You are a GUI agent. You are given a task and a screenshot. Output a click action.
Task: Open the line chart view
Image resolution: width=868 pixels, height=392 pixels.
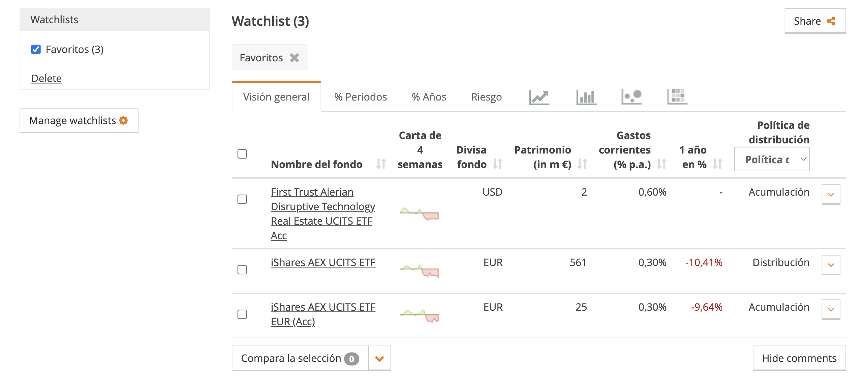539,97
